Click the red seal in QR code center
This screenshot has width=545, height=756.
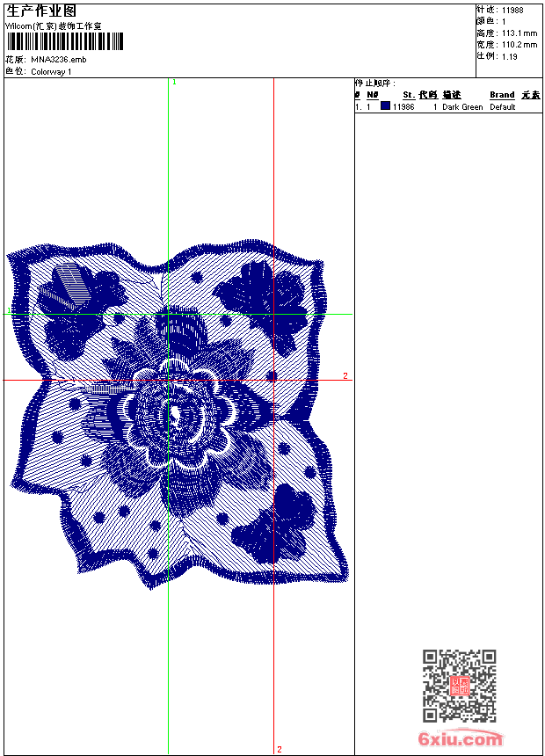[460, 686]
